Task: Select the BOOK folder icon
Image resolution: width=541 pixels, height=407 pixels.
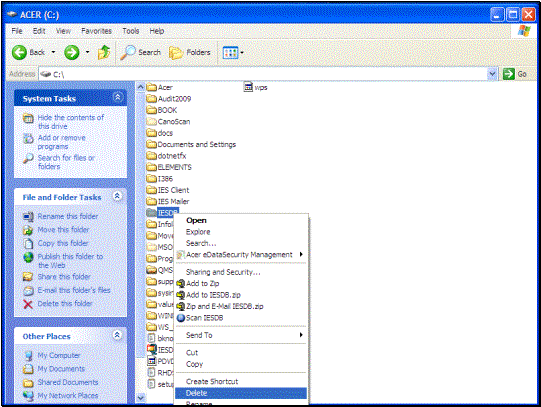Action: pos(151,110)
